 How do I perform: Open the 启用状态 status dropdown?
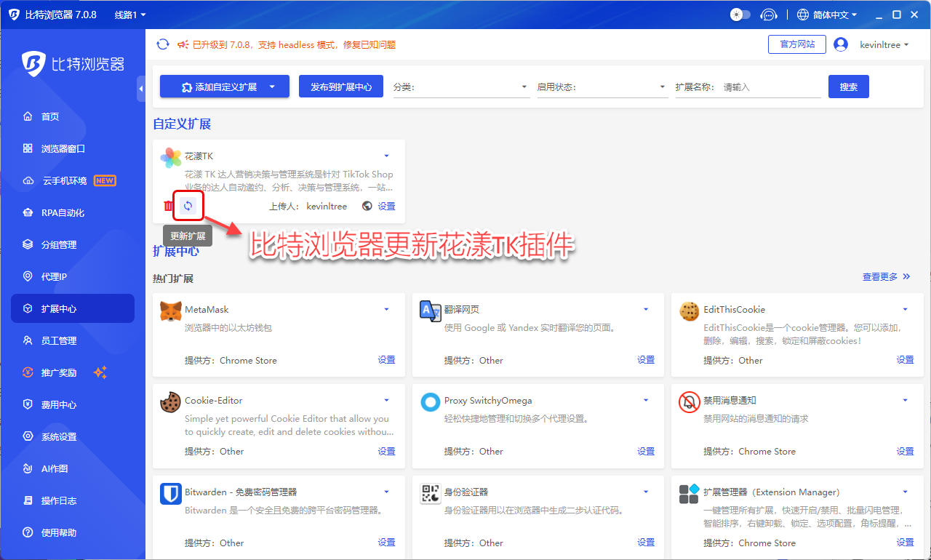[x=602, y=87]
